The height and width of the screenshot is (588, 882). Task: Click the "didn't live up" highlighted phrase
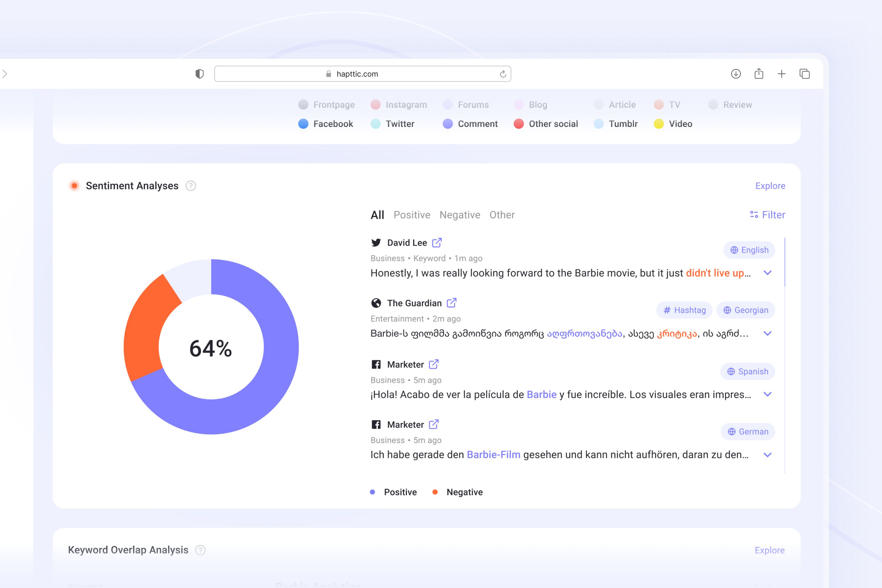(x=715, y=273)
